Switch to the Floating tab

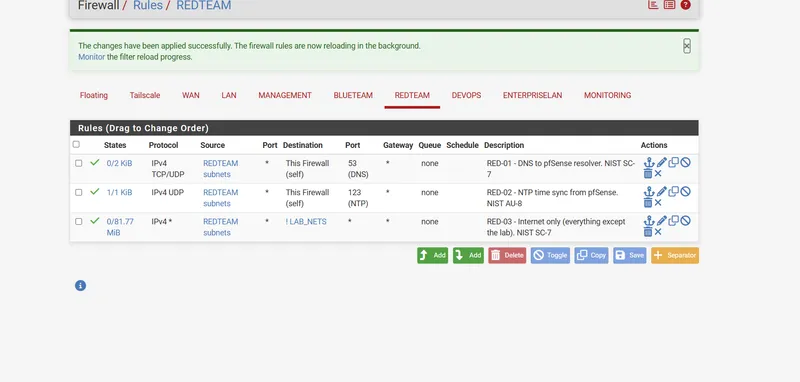click(x=94, y=95)
